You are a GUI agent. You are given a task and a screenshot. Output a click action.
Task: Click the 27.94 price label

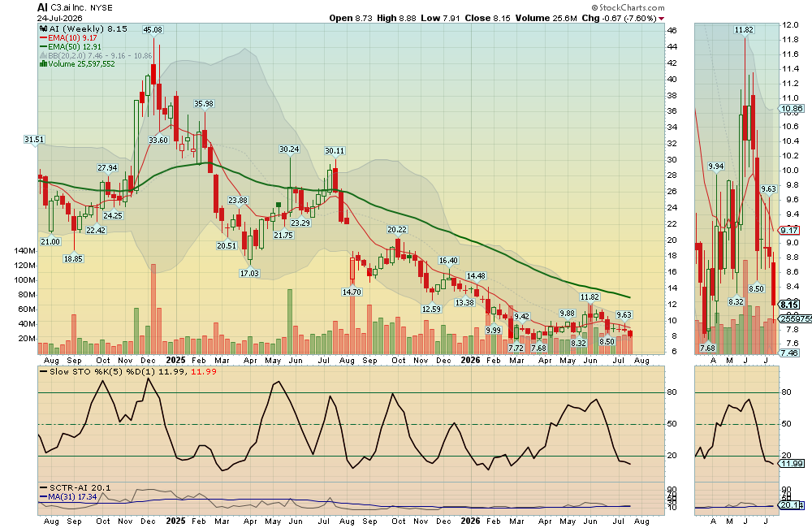[x=108, y=168]
